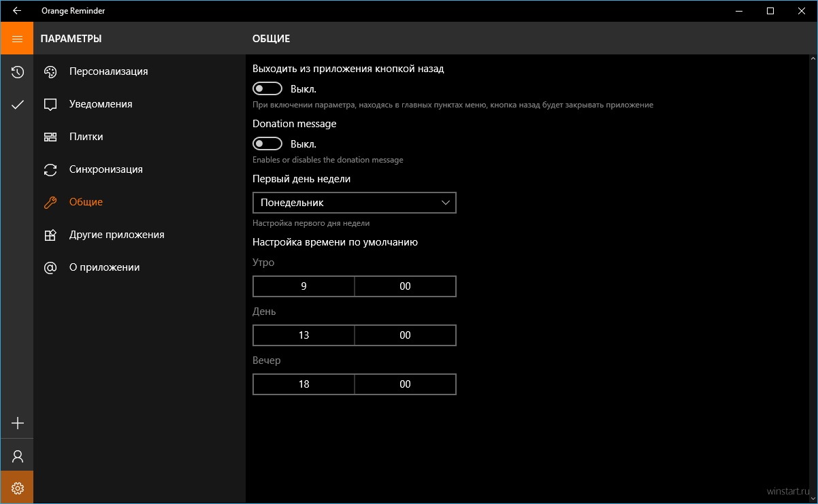
Task: Open the Первый день недели dropdown
Action: pos(354,203)
